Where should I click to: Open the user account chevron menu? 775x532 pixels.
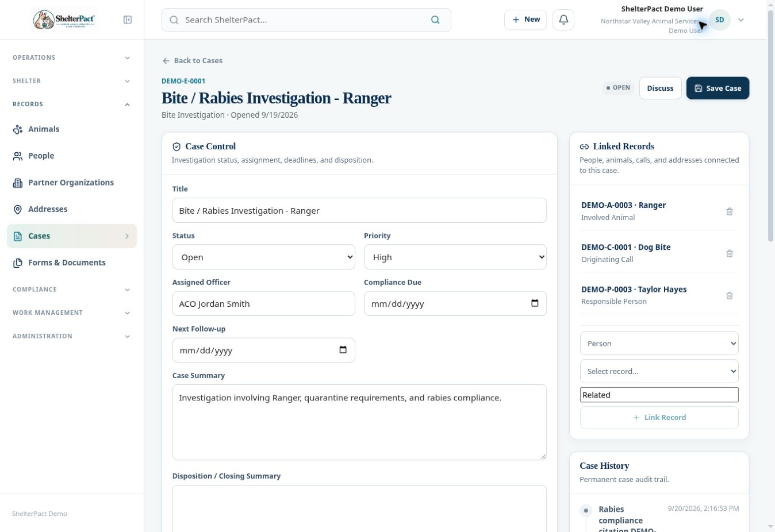pos(741,20)
